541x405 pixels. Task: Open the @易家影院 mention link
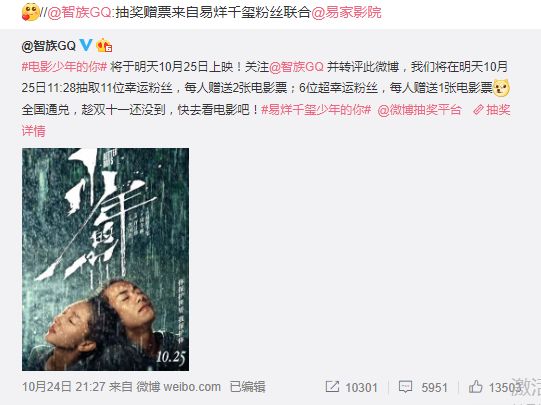click(x=346, y=12)
